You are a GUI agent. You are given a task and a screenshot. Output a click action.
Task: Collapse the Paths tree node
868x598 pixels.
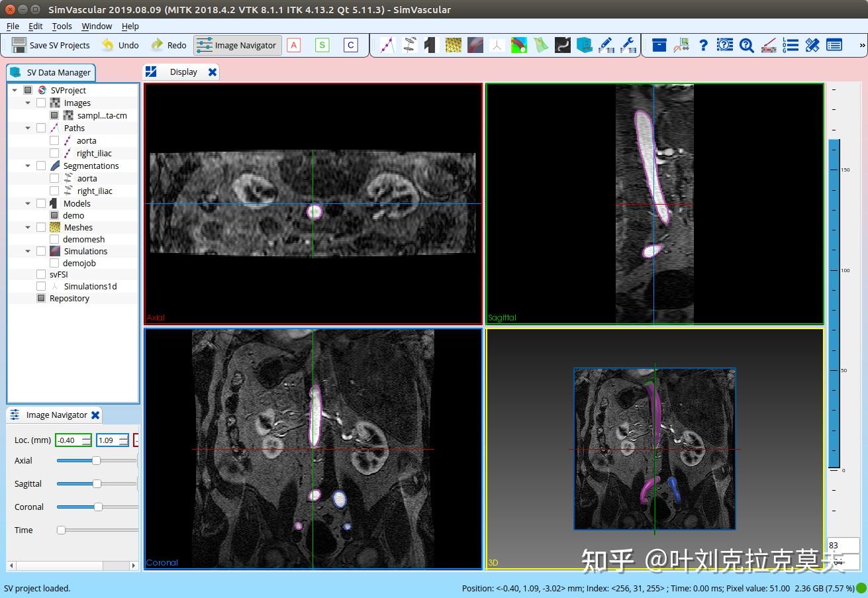28,128
